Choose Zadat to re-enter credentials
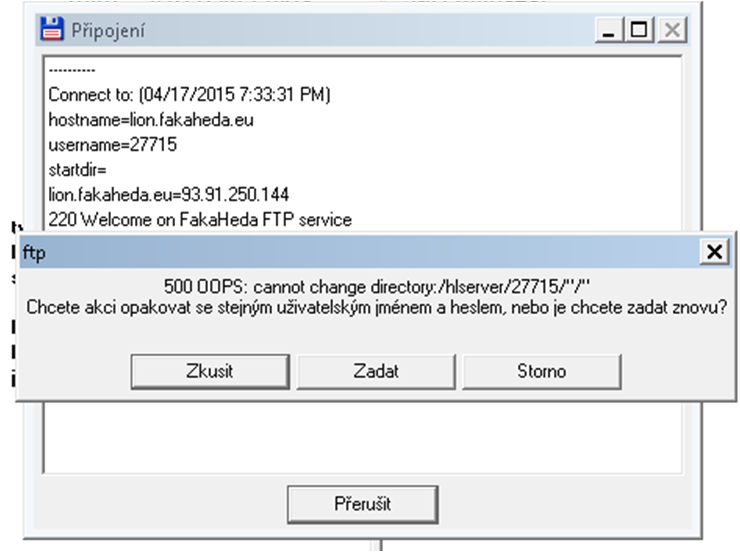The height and width of the screenshot is (552, 740). coord(376,372)
